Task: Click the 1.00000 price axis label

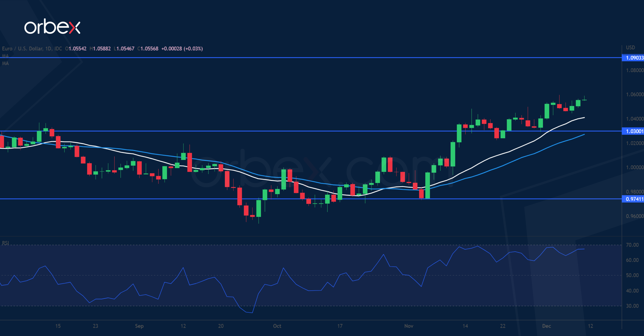Action: coord(635,167)
